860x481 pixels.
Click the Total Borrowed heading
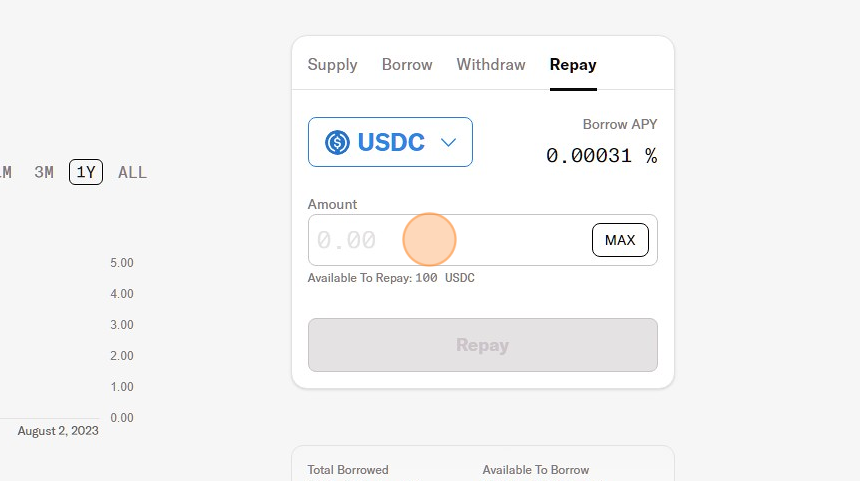(x=348, y=470)
